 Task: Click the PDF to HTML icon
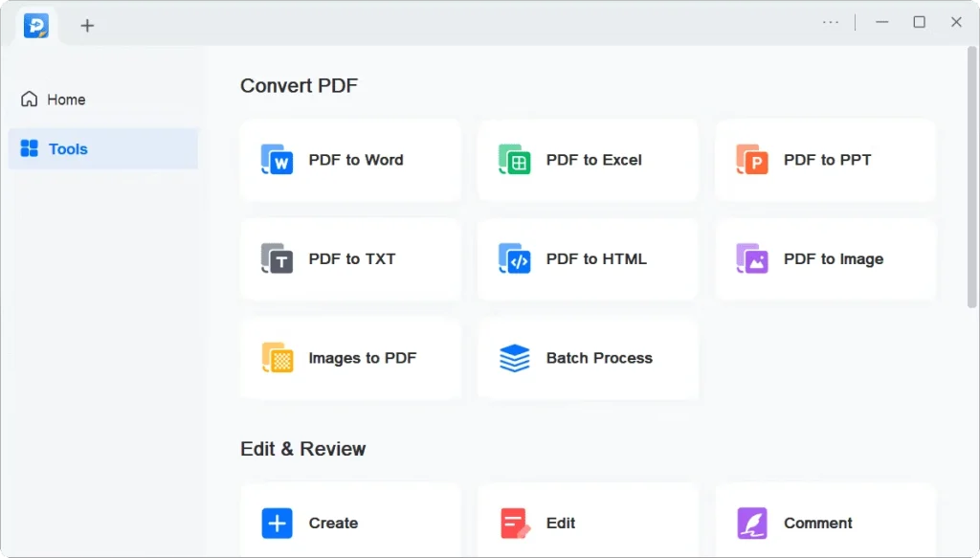[515, 259]
